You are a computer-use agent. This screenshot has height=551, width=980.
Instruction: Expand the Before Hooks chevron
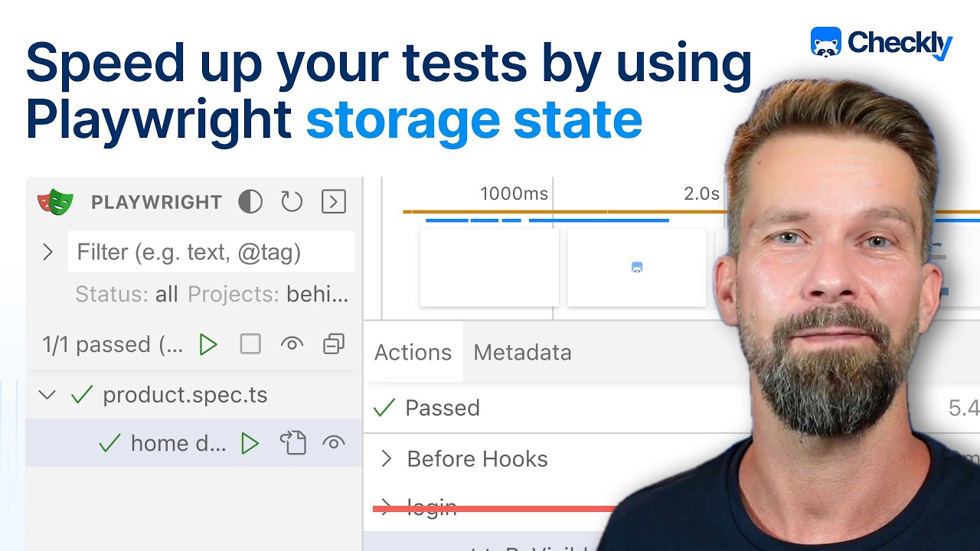(387, 459)
